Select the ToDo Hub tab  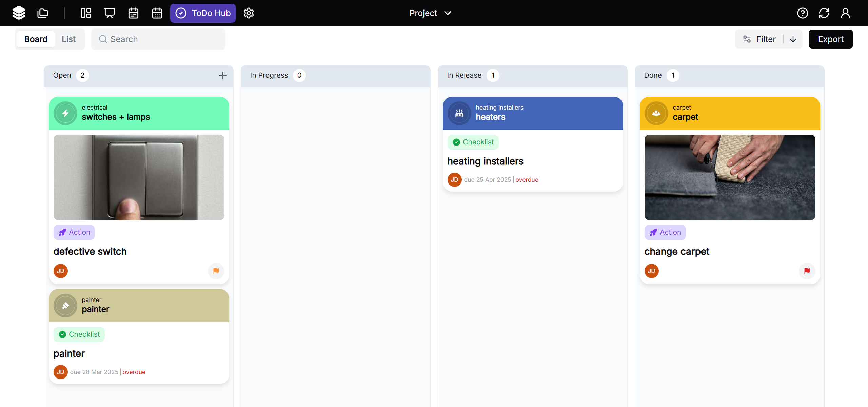tap(203, 13)
